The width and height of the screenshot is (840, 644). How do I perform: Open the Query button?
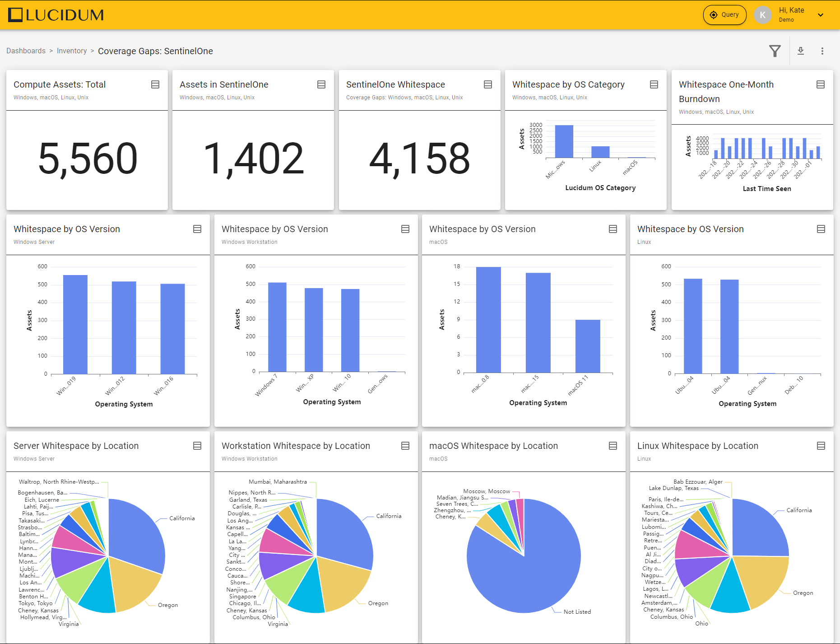pyautogui.click(x=724, y=15)
